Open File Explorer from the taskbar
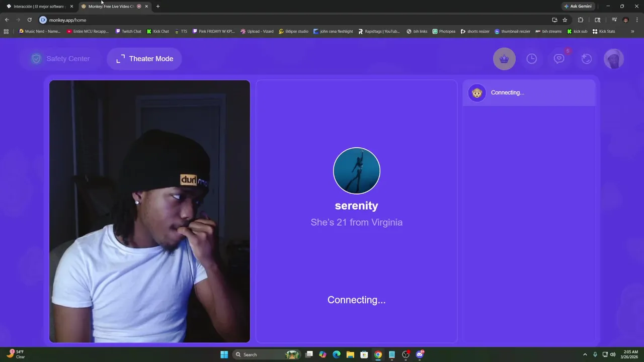644x362 pixels. (x=350, y=354)
